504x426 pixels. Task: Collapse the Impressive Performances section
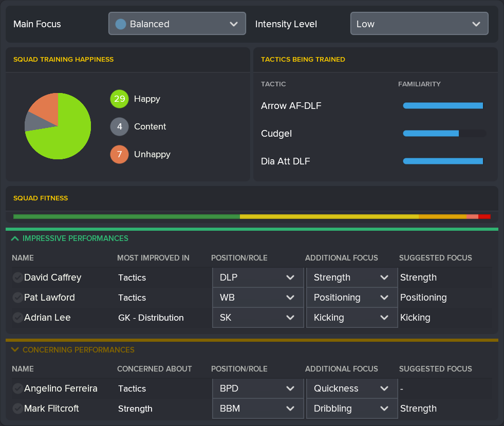tap(14, 238)
